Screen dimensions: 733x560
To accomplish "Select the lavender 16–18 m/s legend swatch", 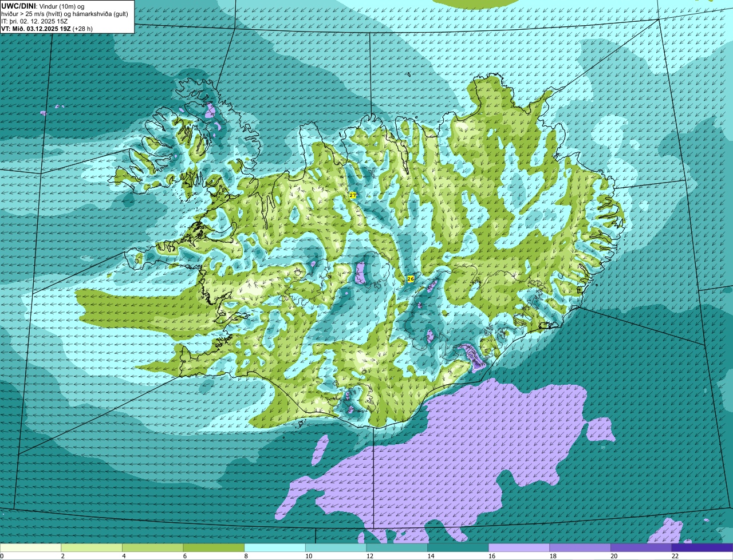I will click(x=519, y=547).
